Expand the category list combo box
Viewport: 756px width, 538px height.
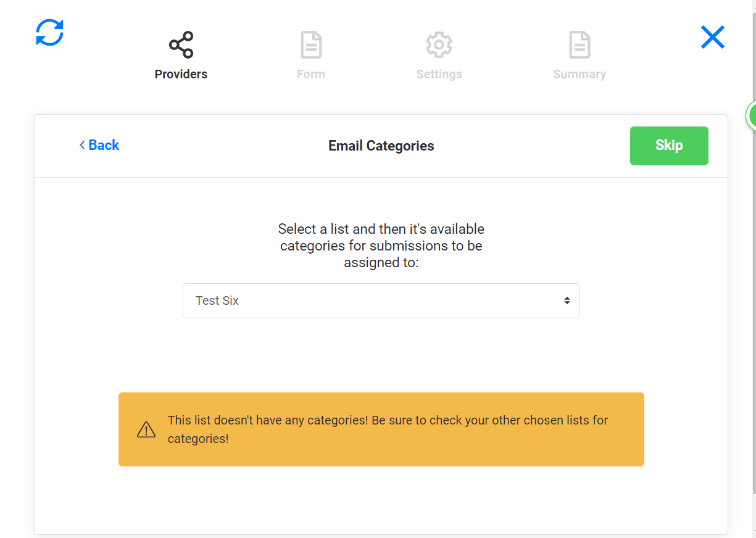pyautogui.click(x=381, y=300)
